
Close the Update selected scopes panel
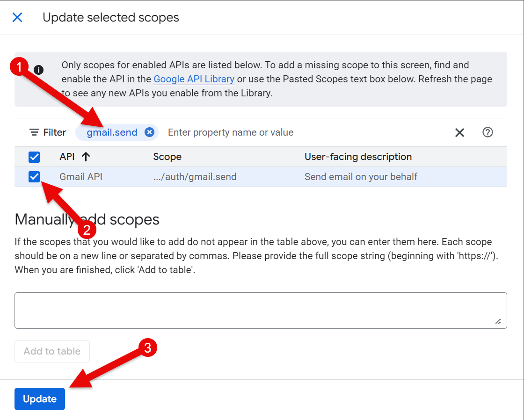click(x=17, y=18)
